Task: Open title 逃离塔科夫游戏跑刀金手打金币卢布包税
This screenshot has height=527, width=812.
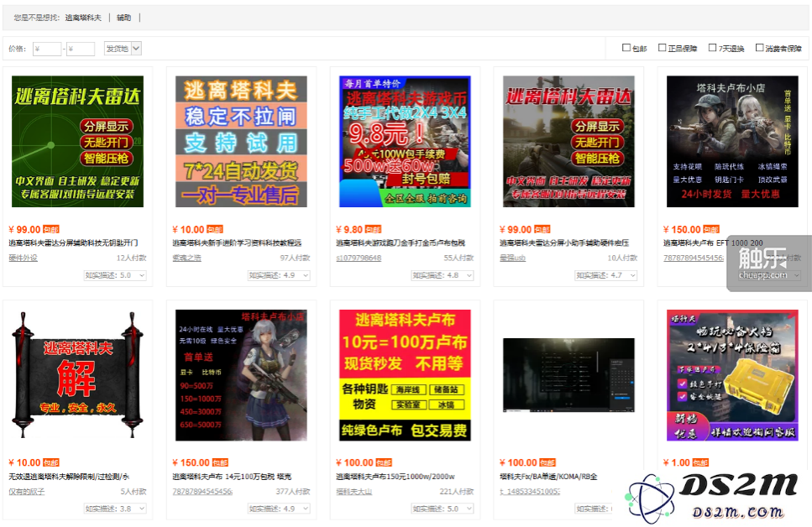Action: 401,243
